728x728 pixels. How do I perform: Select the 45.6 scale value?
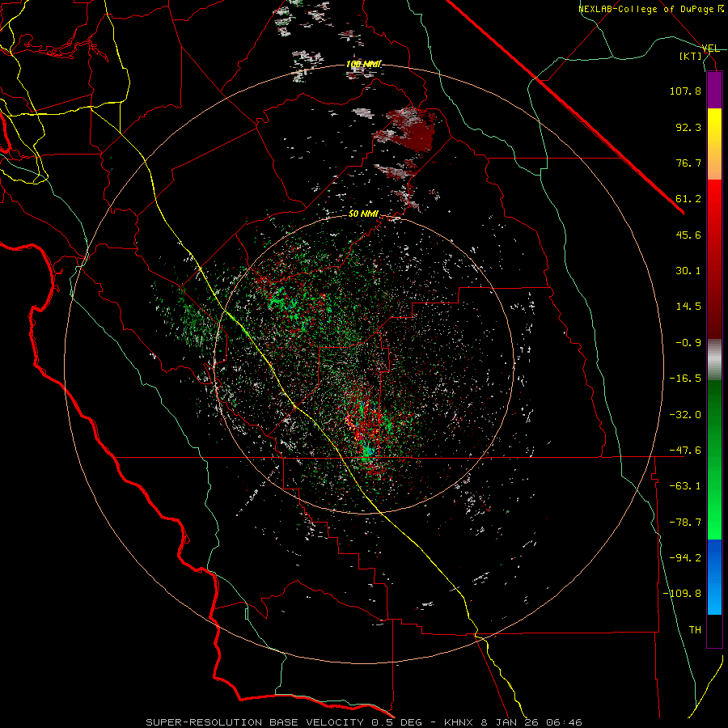(688, 235)
